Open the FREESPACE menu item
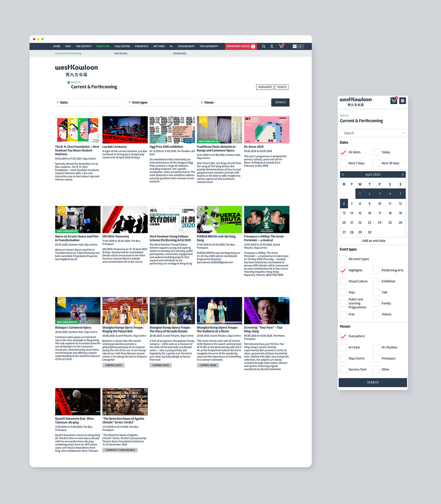This screenshot has height=504, width=441. (x=141, y=46)
